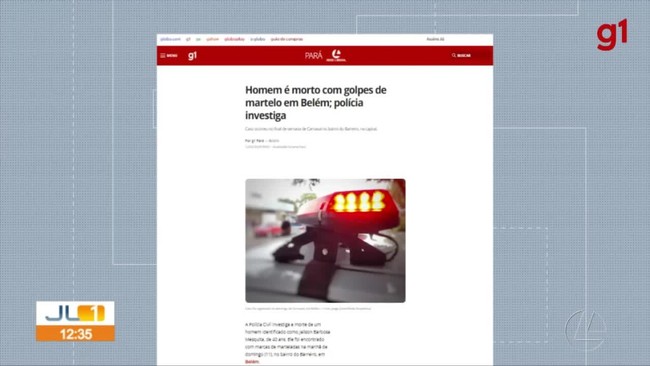Click the 'A Polícia Civil investiga' article paragraph
Image resolution: width=650 pixels, height=366 pixels.
coord(287,343)
